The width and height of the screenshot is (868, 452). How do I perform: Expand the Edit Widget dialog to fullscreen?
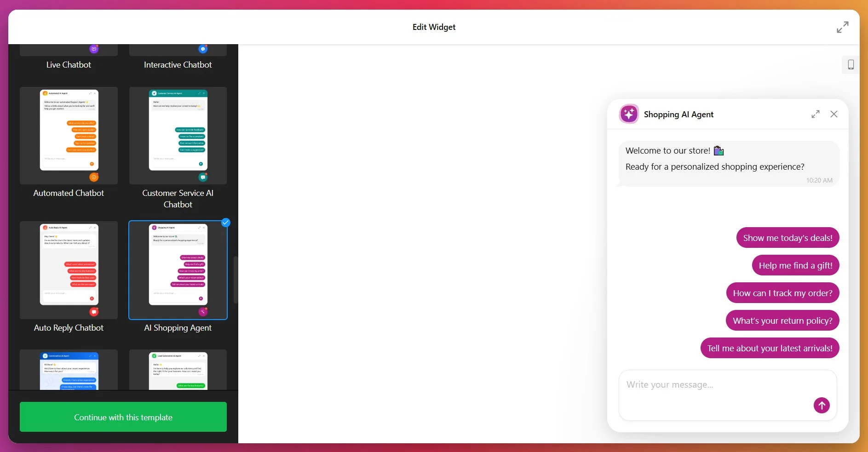[x=842, y=27]
